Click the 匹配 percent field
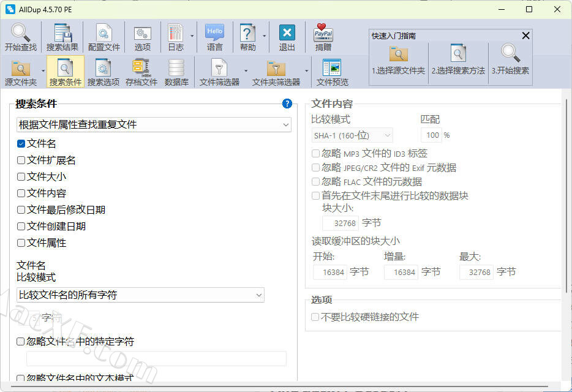Screen dimensions: 572x392 tap(432, 135)
